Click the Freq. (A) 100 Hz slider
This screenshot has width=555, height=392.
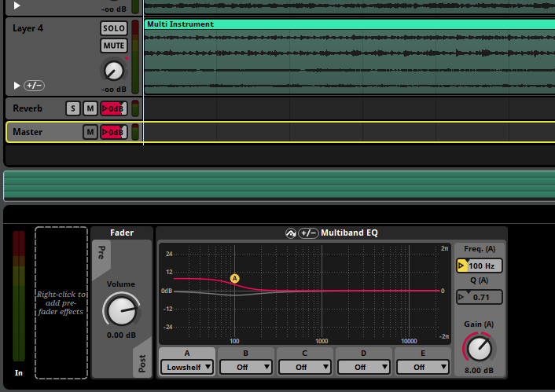[x=480, y=266]
